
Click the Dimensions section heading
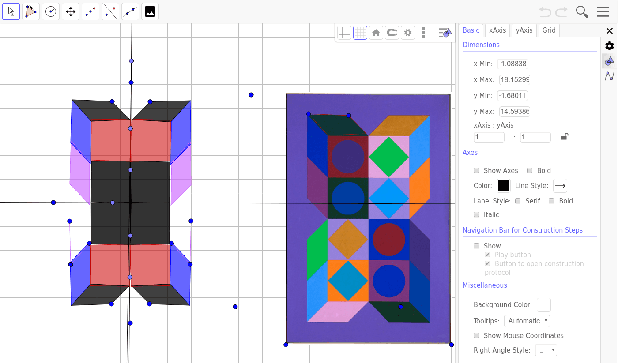(481, 45)
